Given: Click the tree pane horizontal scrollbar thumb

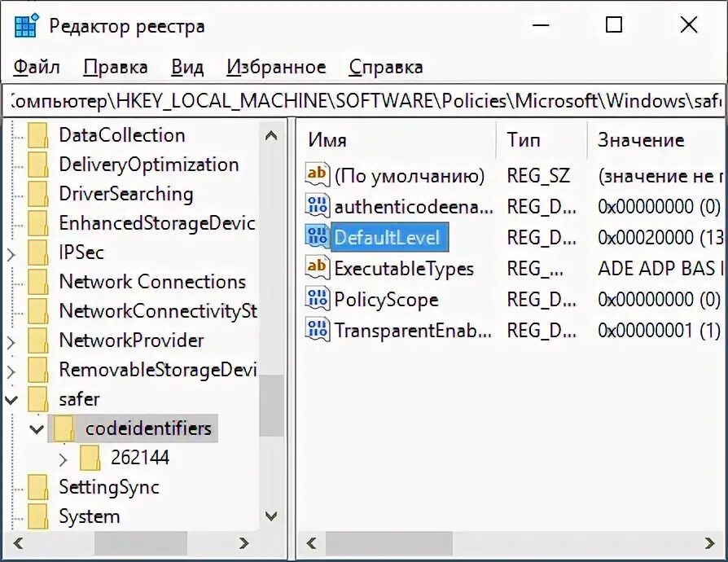Looking at the screenshot, I should tap(141, 543).
